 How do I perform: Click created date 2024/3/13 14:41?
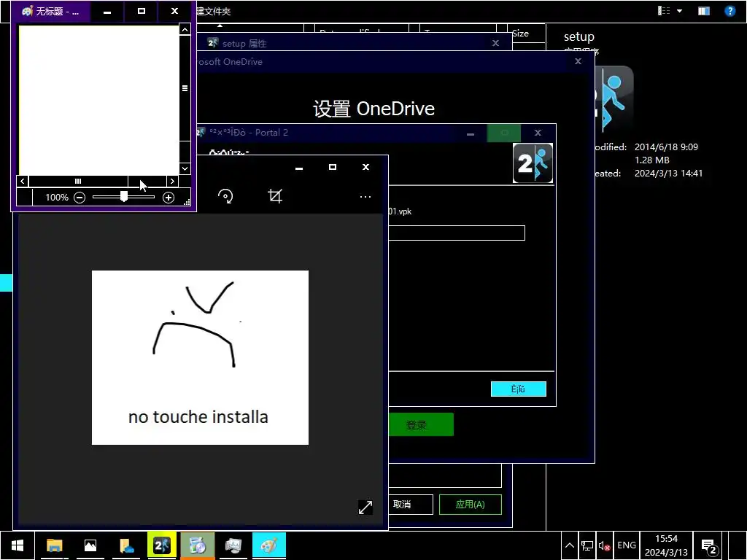tap(668, 174)
